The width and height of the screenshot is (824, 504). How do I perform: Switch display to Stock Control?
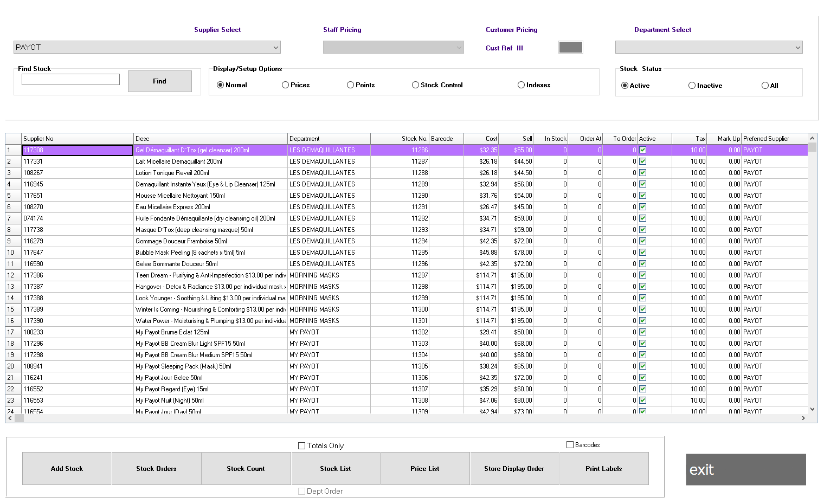[415, 85]
